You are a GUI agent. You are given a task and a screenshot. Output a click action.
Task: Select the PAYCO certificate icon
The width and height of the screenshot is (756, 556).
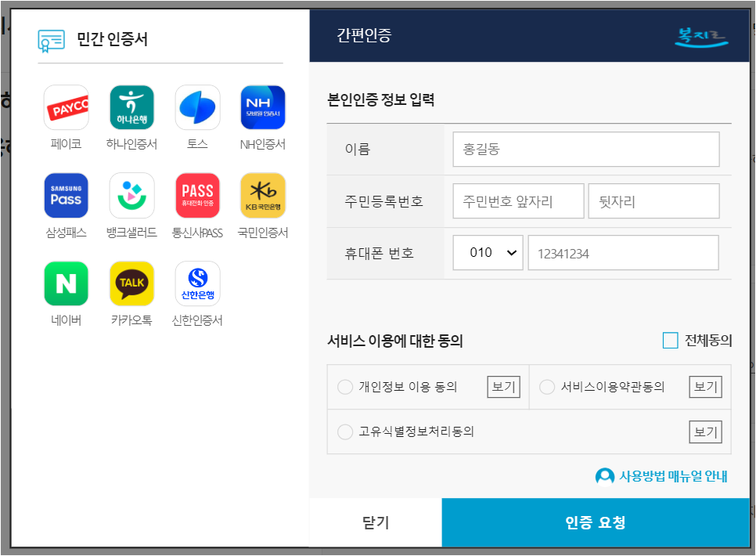point(66,107)
